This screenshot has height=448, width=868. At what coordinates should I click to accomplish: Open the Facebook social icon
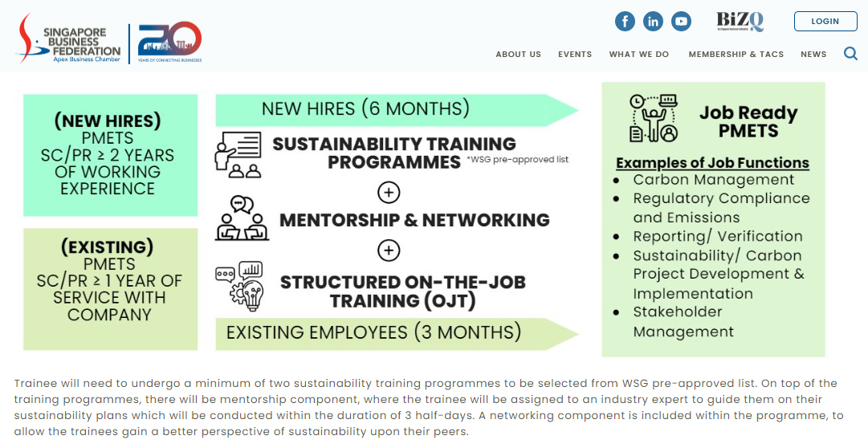point(625,22)
